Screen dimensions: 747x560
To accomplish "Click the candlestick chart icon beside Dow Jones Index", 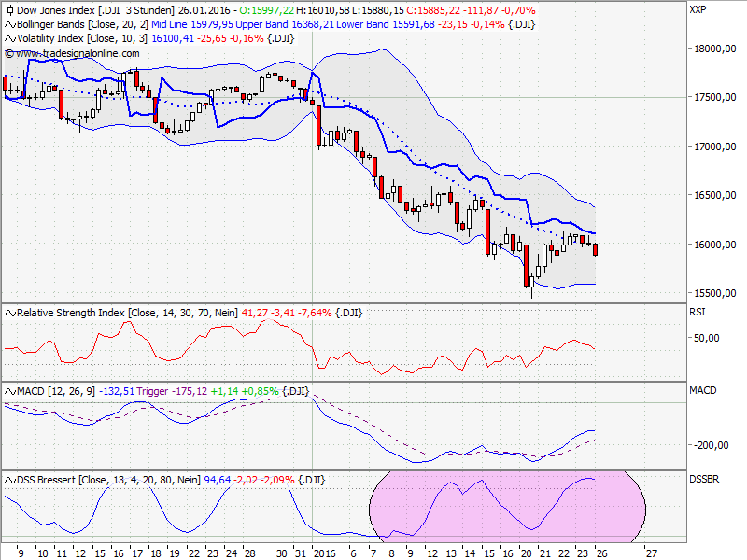I will [8, 9].
